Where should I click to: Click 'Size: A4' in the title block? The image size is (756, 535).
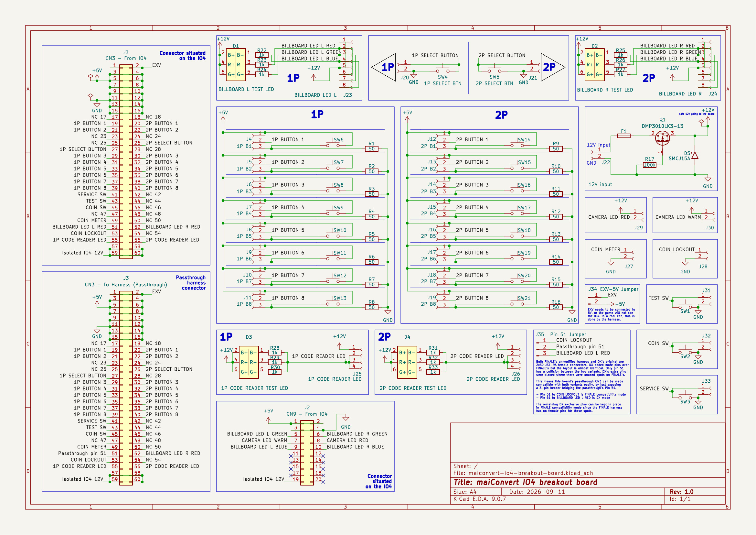click(465, 492)
